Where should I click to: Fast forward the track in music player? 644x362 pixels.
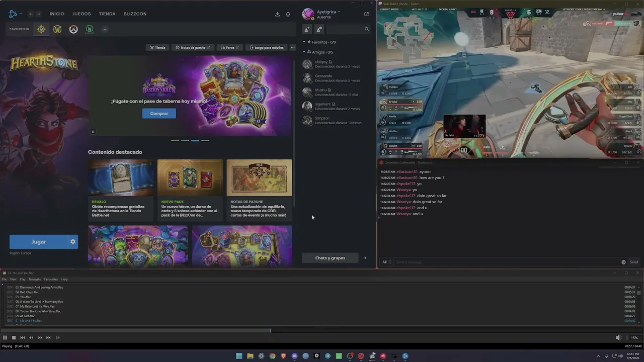pos(40,338)
